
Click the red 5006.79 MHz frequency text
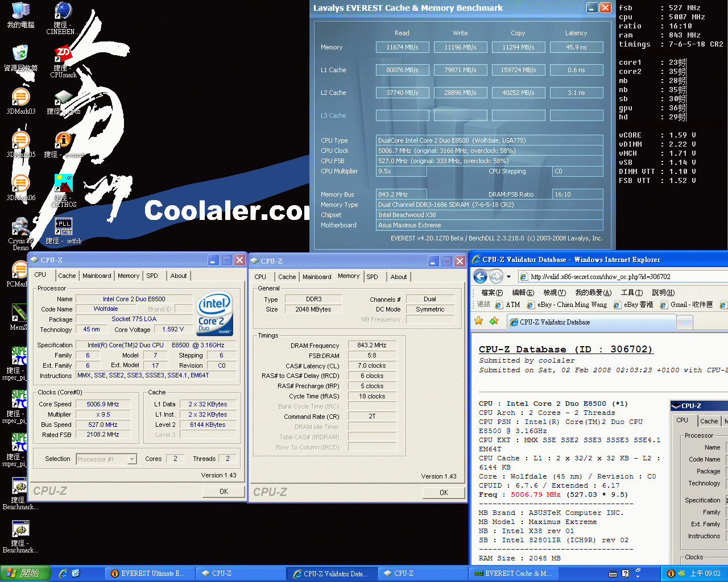(x=535, y=494)
